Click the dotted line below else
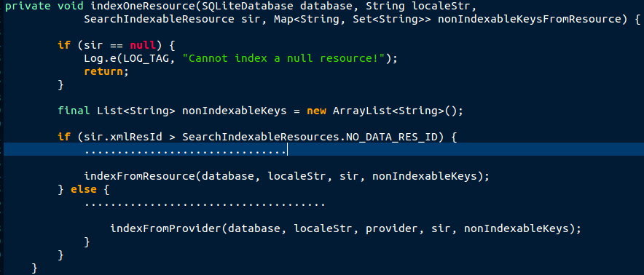This screenshot has height=275, width=644. pyautogui.click(x=205, y=204)
